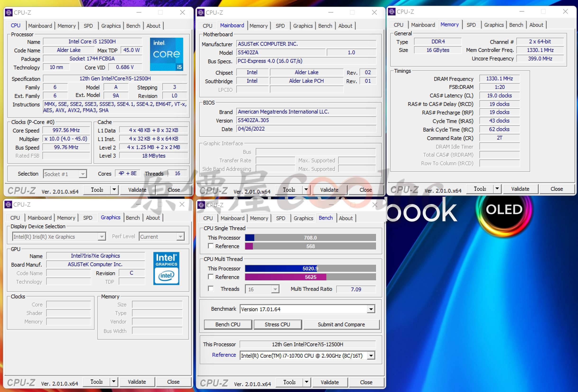Close the Graphics CPU-Z window with X

(182, 205)
